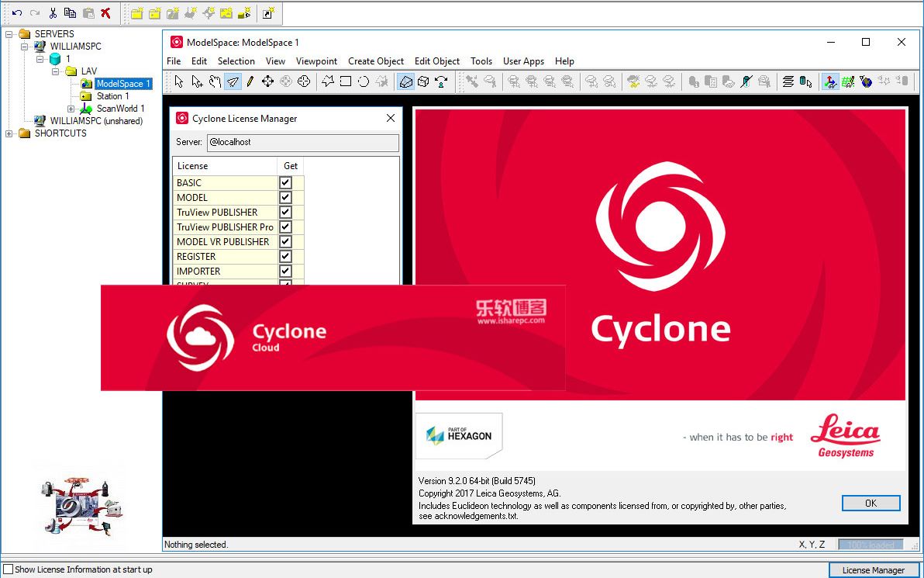Click OK on the Cyclone about dialog
924x578 pixels.
coord(871,503)
